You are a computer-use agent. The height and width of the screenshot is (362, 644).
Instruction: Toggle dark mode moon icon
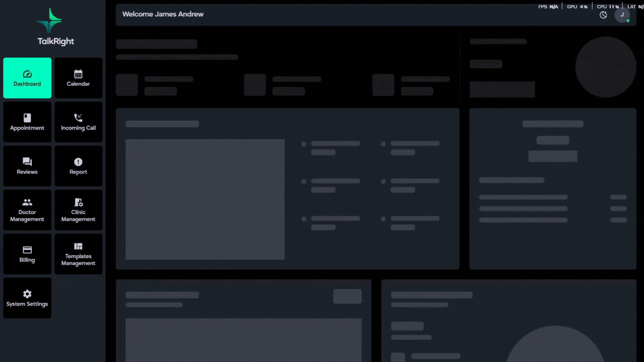(x=603, y=15)
